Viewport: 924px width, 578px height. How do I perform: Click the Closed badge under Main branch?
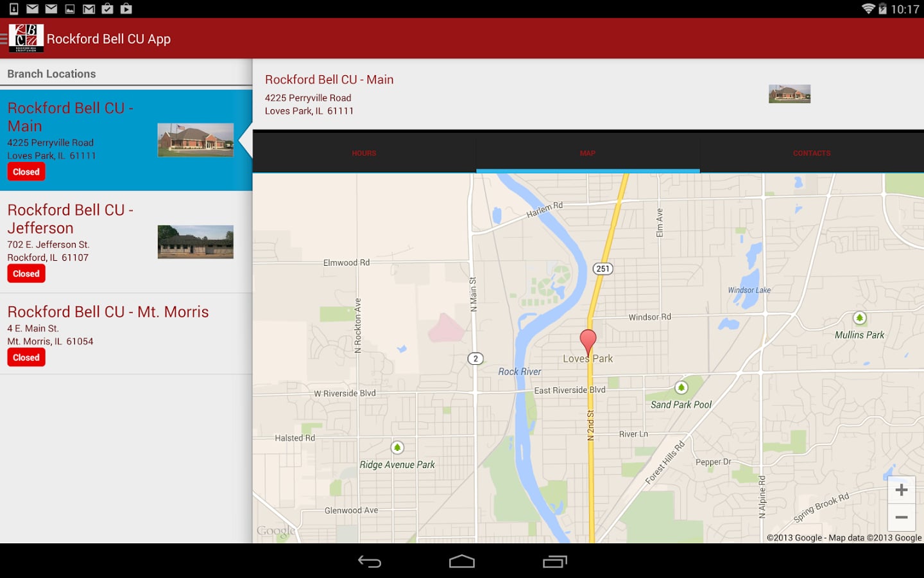point(26,171)
